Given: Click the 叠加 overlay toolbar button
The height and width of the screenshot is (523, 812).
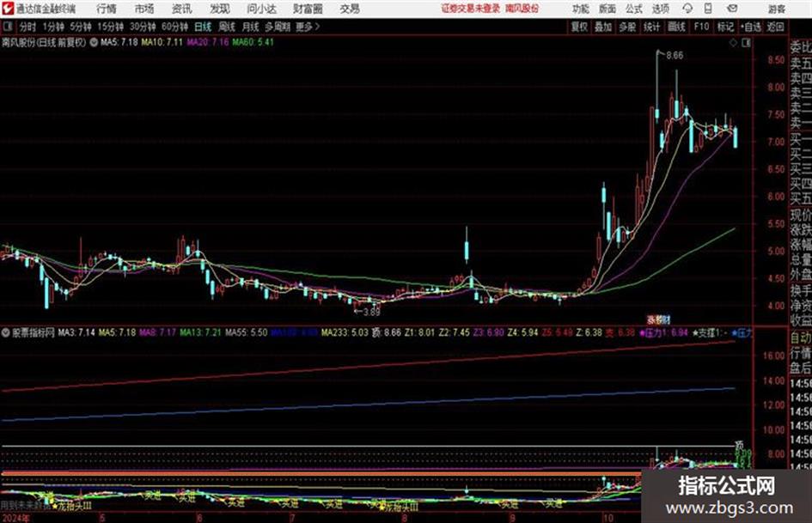Looking at the screenshot, I should pos(603,27).
